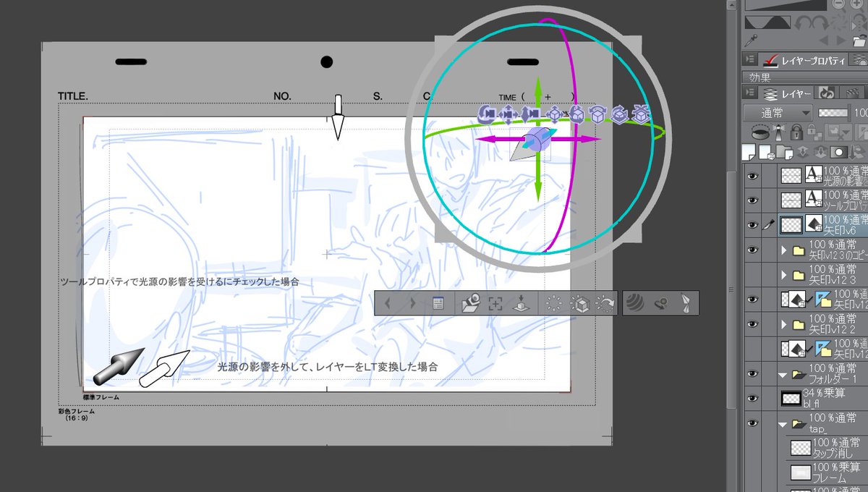Register 3D object as material icon
Viewport: 868px width, 492px height.
(470, 304)
